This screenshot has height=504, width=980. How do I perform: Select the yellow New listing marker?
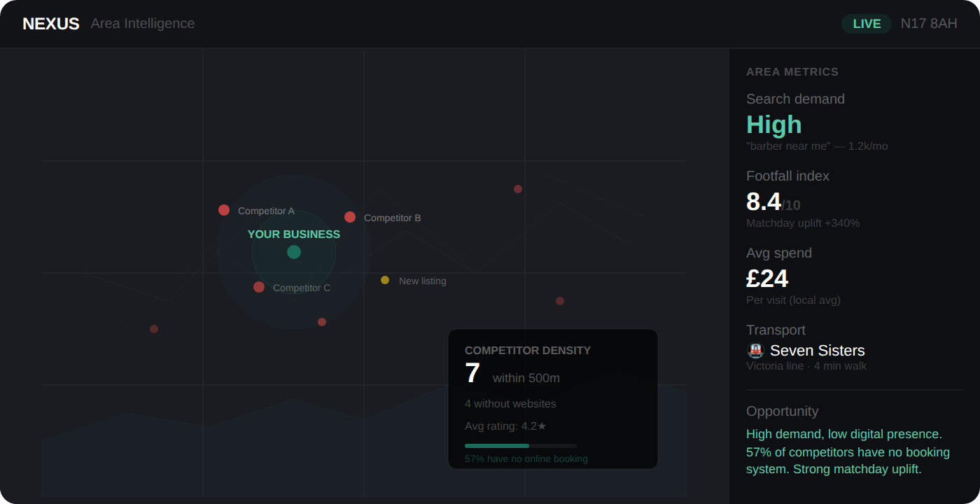[385, 280]
